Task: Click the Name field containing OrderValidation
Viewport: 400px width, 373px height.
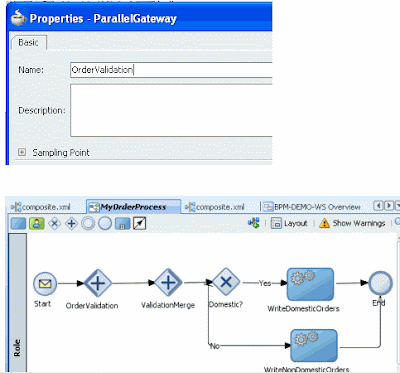Action: click(x=171, y=70)
